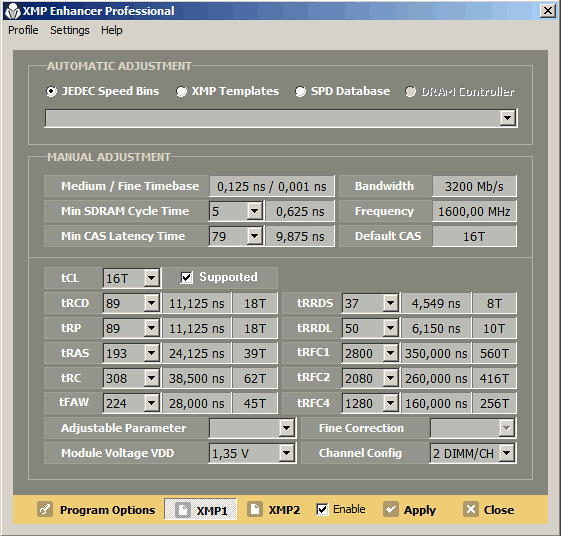Select JEDEC Speed Bins radio button
This screenshot has width=561, height=536.
pyautogui.click(x=51, y=92)
